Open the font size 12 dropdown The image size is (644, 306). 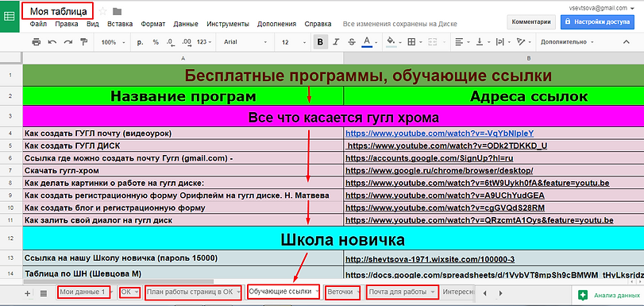[294, 42]
